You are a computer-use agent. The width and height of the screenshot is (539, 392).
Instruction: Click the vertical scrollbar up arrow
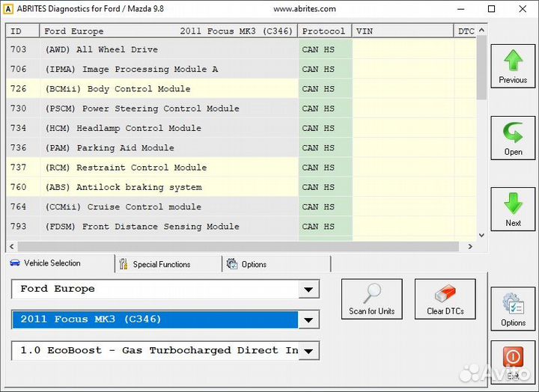(481, 30)
